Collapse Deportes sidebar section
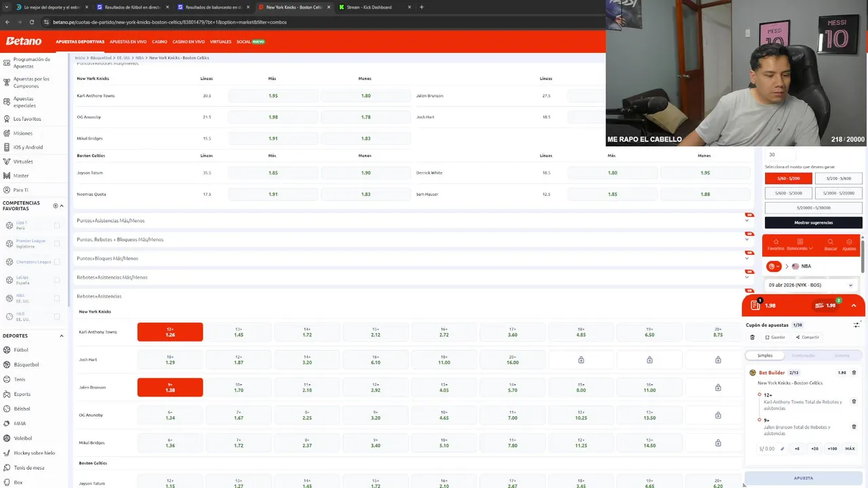The width and height of the screenshot is (868, 488). pos(62,335)
